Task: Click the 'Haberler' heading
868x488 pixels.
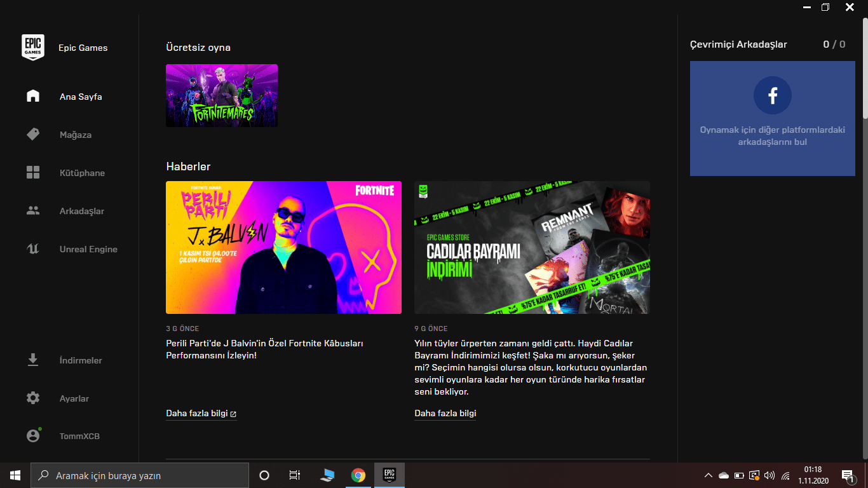Action: (188, 166)
